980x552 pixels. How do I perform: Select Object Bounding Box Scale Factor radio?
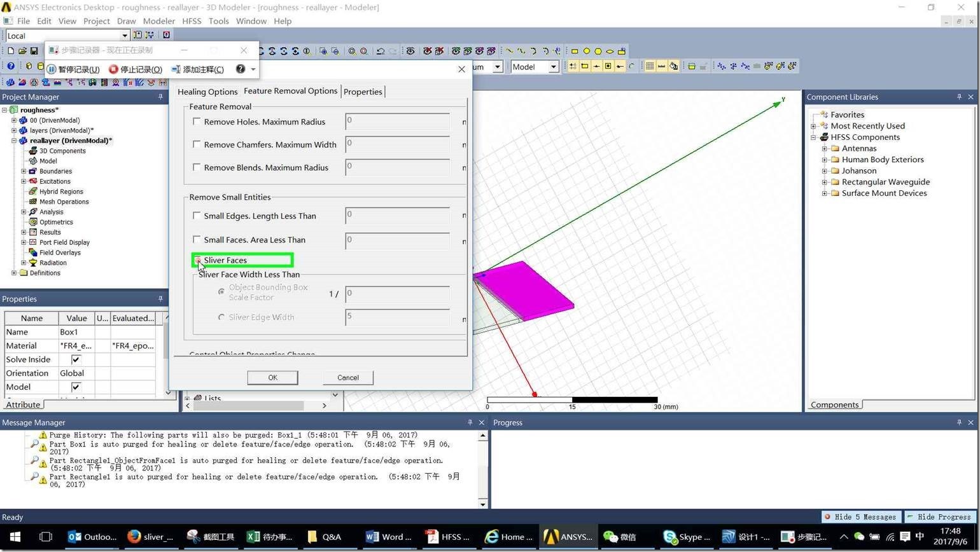221,292
